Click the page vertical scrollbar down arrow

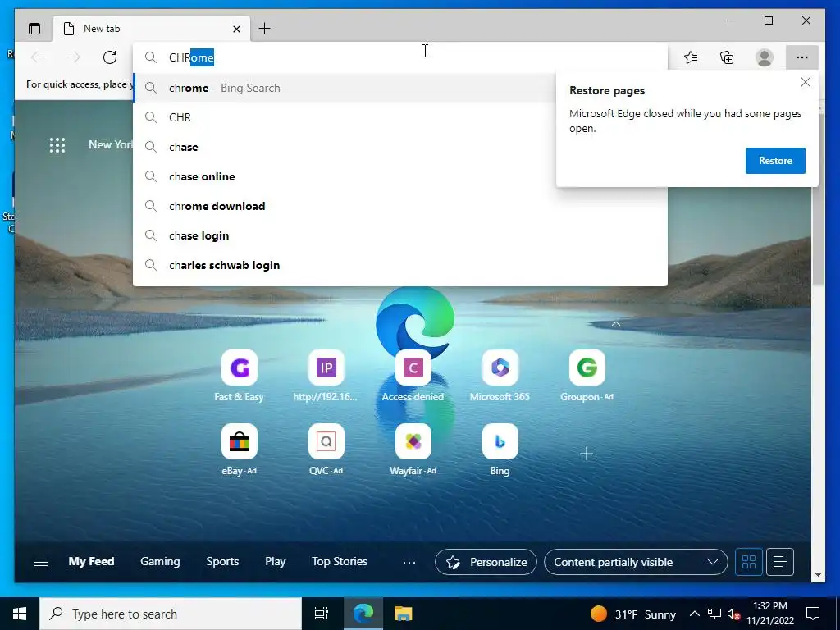[x=818, y=575]
